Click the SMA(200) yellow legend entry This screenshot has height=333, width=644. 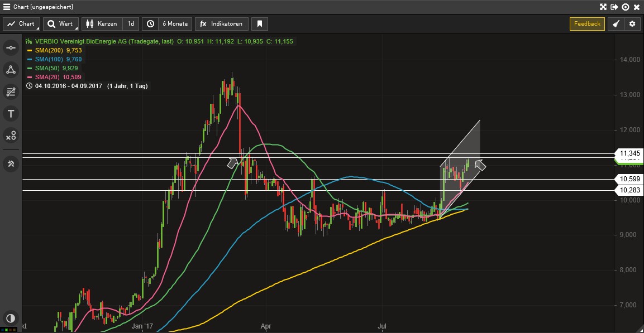point(54,50)
